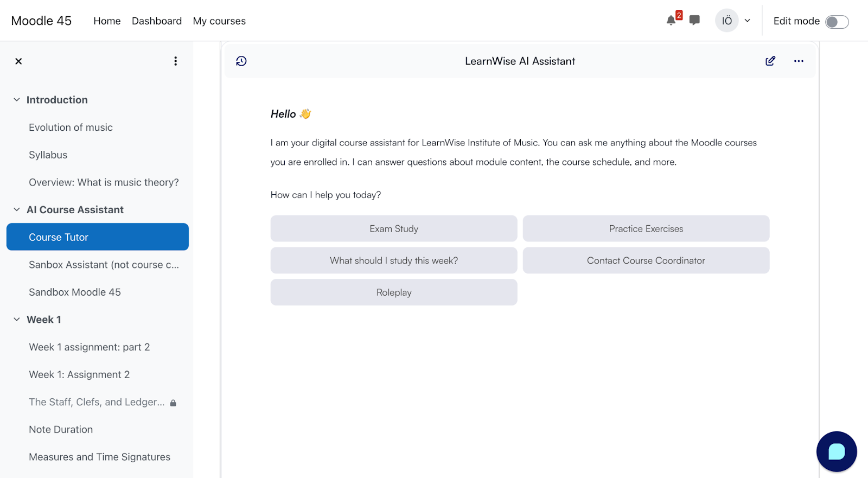Screen dimensions: 868x478
Task: Start the Roleplay option
Action: pos(394,292)
